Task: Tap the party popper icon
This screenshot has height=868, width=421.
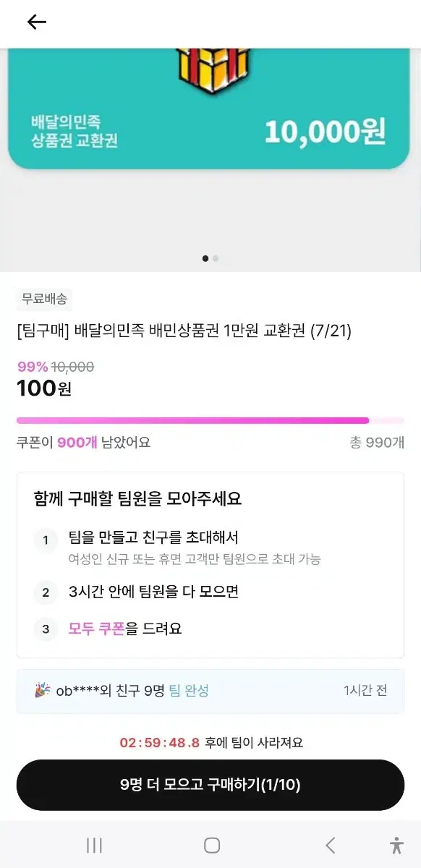Action: pyautogui.click(x=43, y=690)
